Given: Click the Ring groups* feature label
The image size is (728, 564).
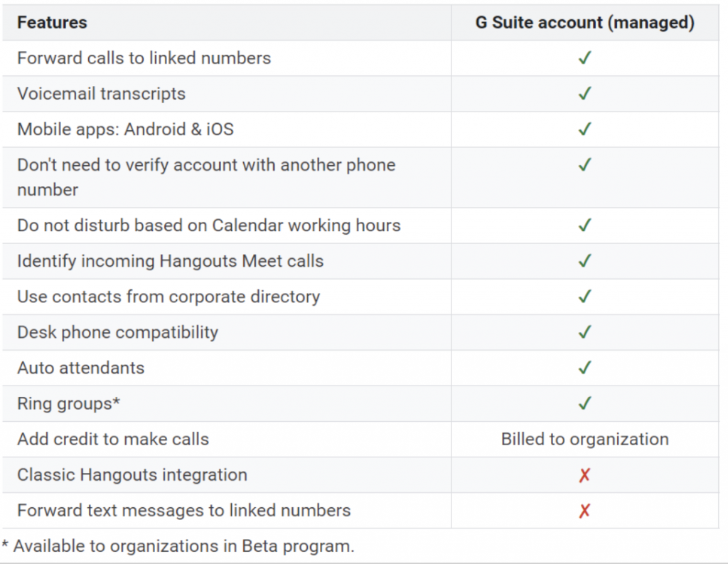Looking at the screenshot, I should [69, 404].
